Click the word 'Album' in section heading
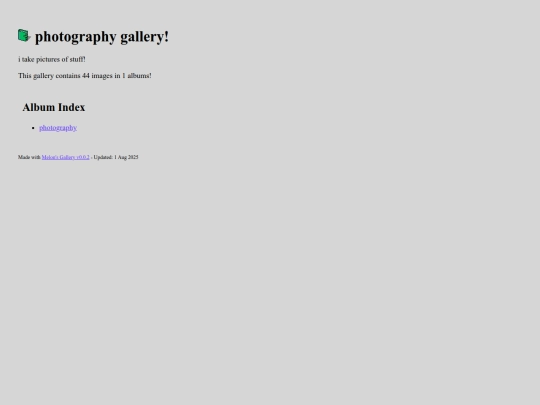This screenshot has width=540, height=405. click(x=39, y=107)
